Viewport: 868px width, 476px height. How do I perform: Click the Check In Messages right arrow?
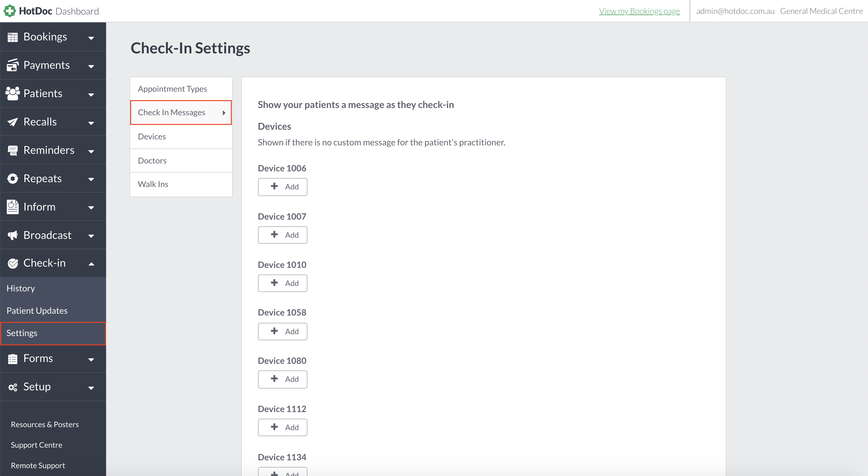[224, 113]
